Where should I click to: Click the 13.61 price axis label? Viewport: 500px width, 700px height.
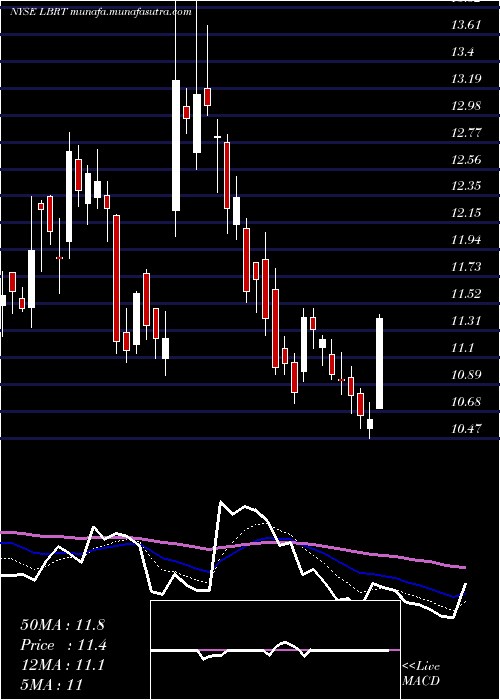click(466, 25)
